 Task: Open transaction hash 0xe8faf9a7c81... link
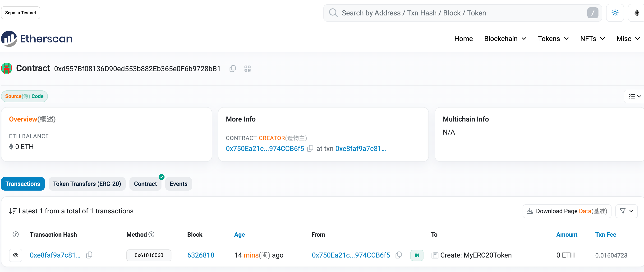(55, 255)
